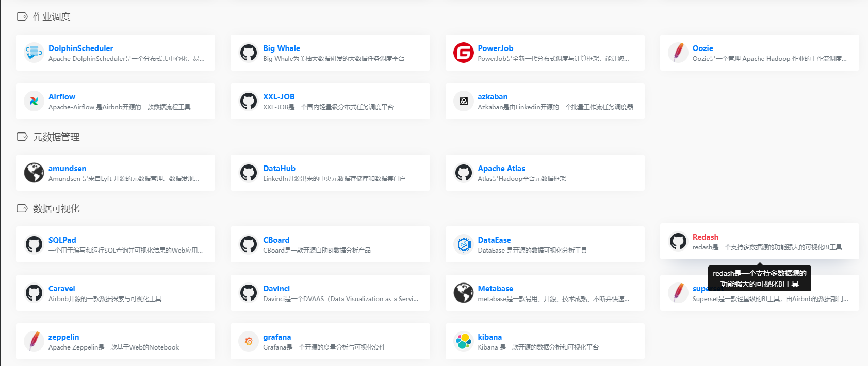
Task: Click the Oozie是一个管理 description text
Action: pos(769,59)
